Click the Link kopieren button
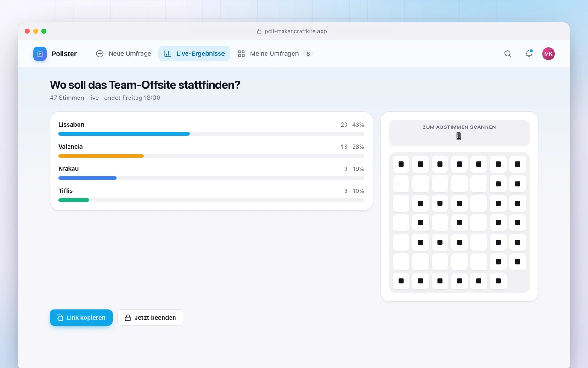This screenshot has width=588, height=368. point(81,317)
